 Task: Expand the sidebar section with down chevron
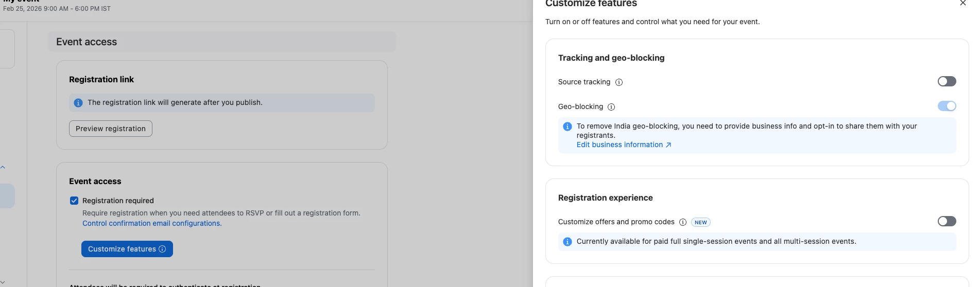pos(3,282)
